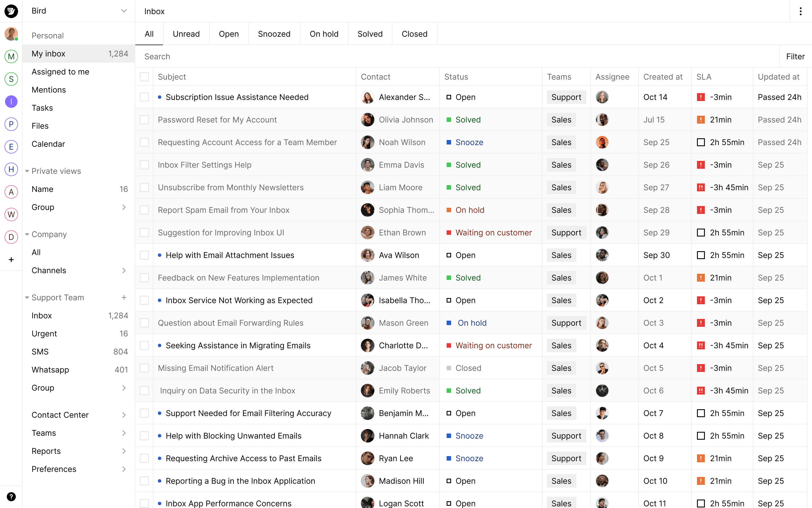Open the Whatsapp view
812x508 pixels.
tap(79, 370)
